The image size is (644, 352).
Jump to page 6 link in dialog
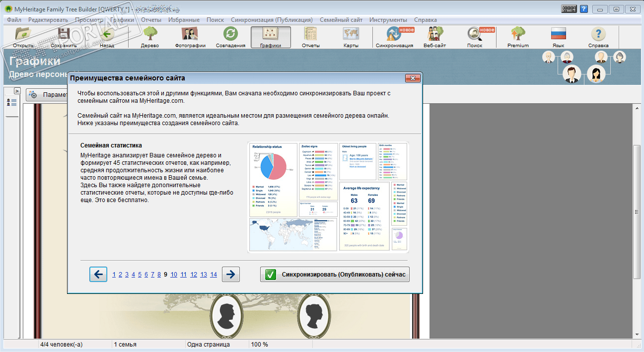[x=146, y=274]
